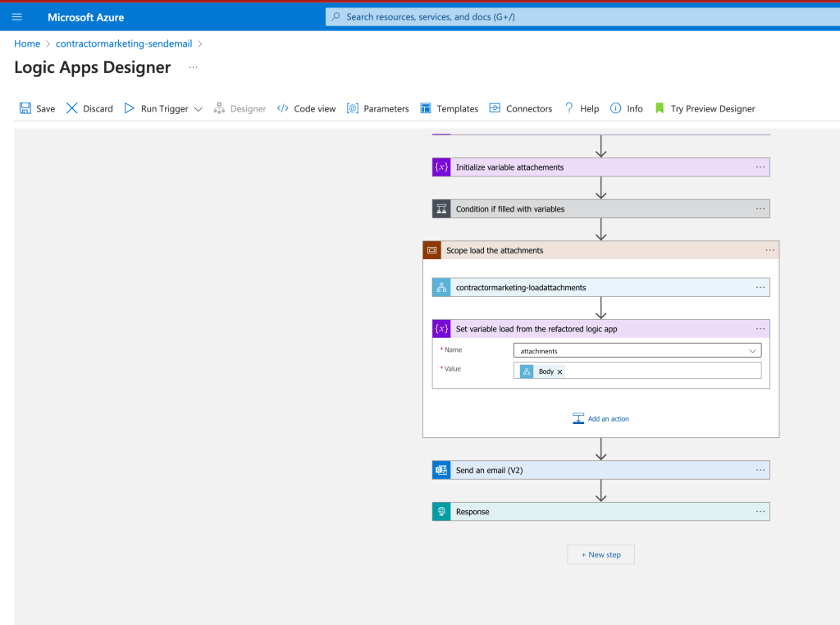Click the Condition step icon
Screen dimensions: 840x625
(441, 209)
